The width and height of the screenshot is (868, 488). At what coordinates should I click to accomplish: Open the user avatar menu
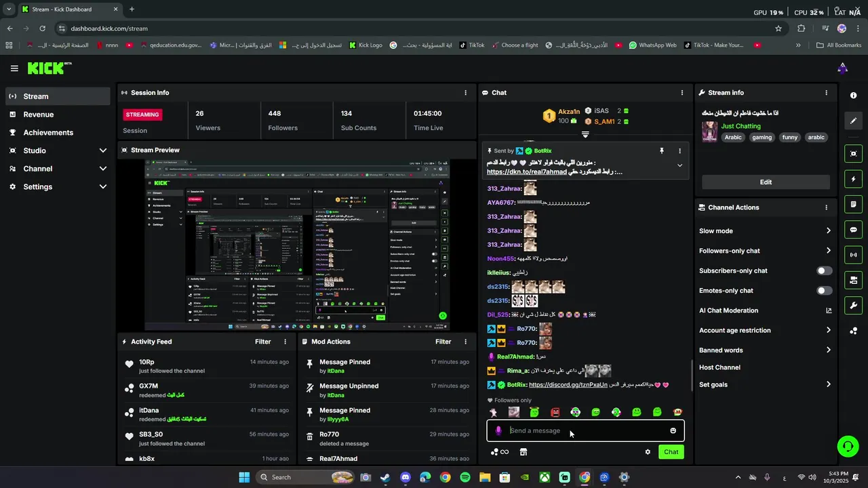tap(842, 68)
